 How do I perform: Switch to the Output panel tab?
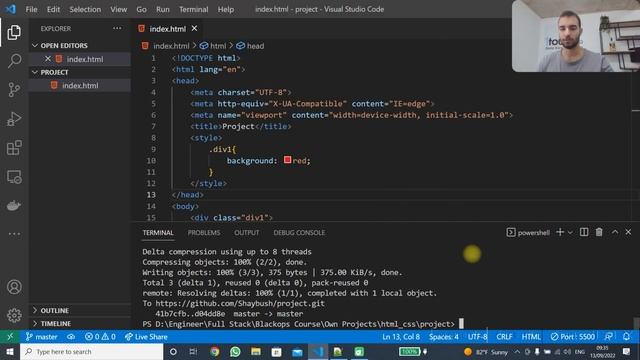click(247, 232)
